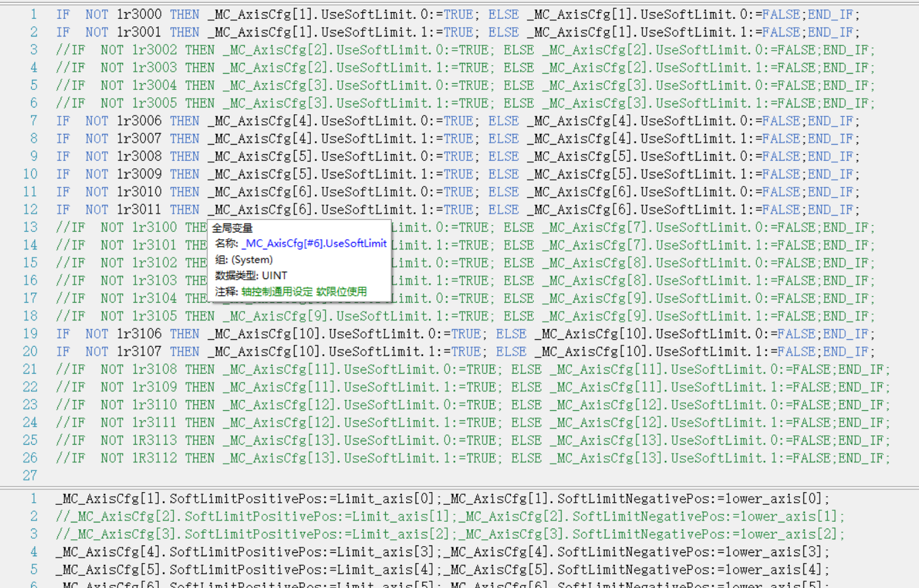Click the THEN keyword on line 11
Image resolution: width=919 pixels, height=588 pixels.
(x=184, y=192)
